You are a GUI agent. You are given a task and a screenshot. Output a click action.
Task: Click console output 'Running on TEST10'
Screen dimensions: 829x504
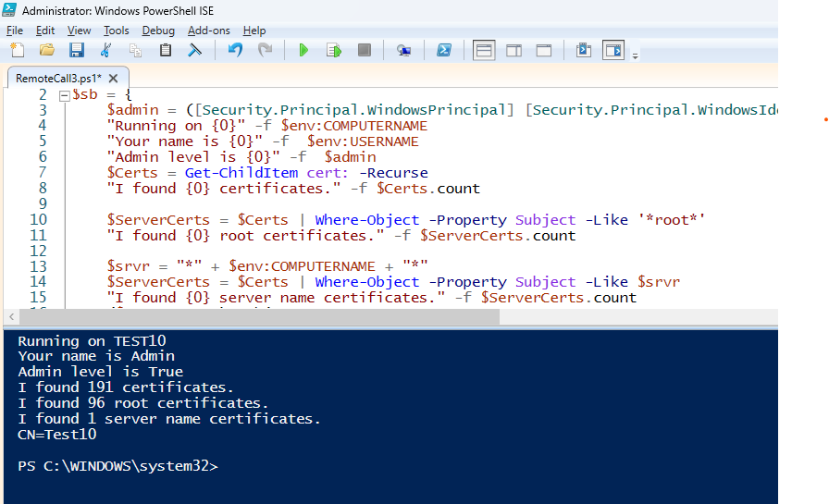tap(92, 340)
